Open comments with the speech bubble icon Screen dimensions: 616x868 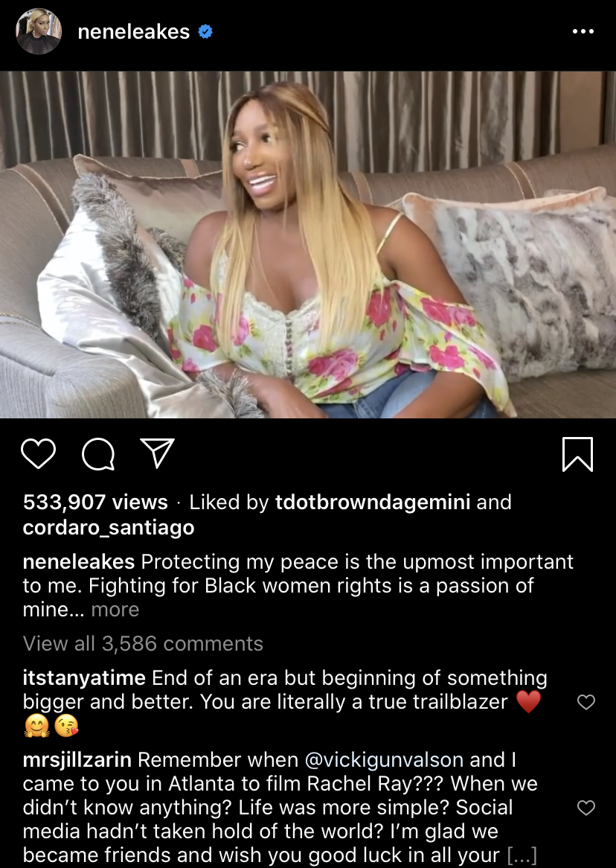(x=98, y=454)
